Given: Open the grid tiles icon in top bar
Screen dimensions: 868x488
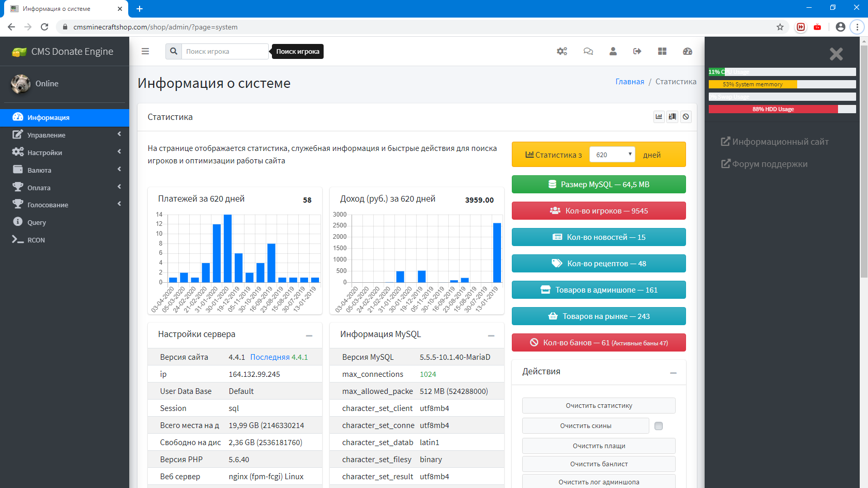Looking at the screenshot, I should click(662, 51).
